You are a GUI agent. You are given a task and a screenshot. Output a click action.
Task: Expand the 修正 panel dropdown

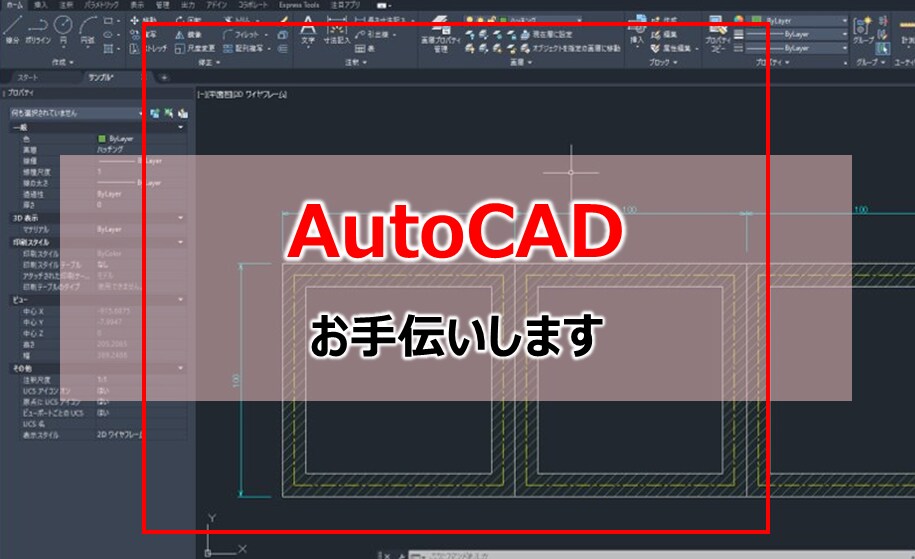(209, 62)
